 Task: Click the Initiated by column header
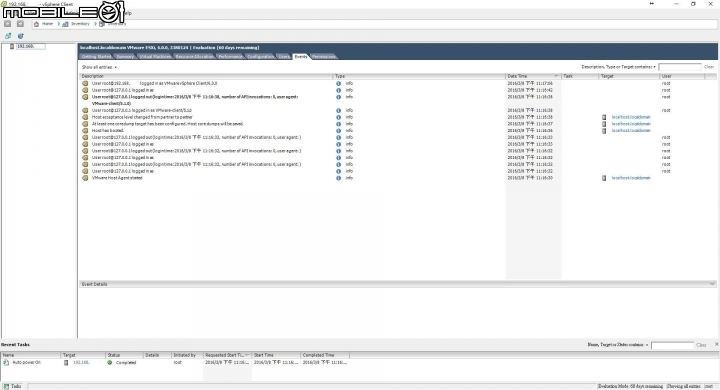[x=187, y=355]
